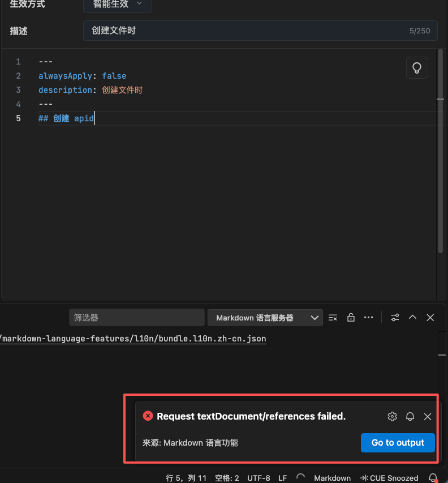
Task: Open the bundle.l10n.zh-cn.json file path link
Action: coord(133,339)
